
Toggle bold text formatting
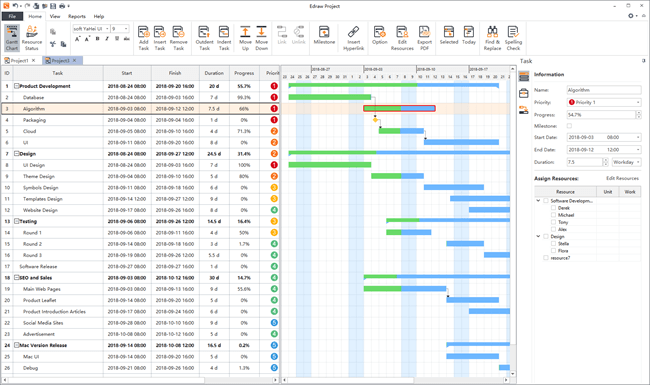click(x=97, y=39)
